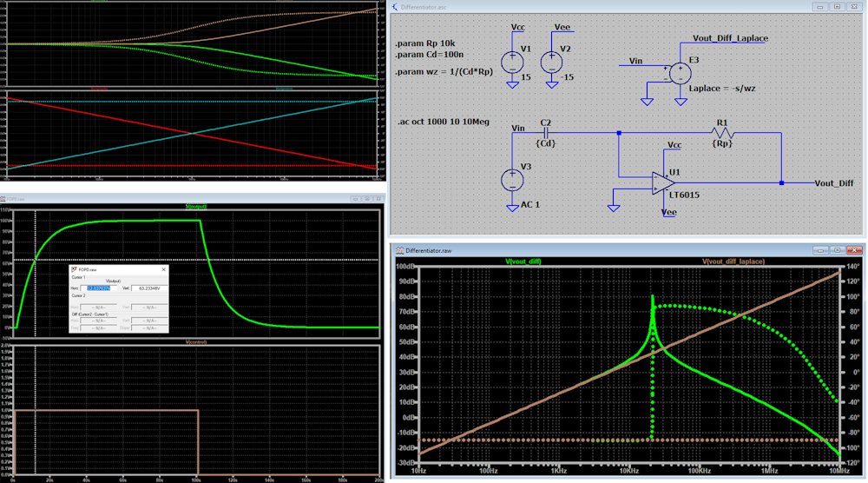Click the Vout_Diff net label
The image size is (868, 483).
coord(833,183)
